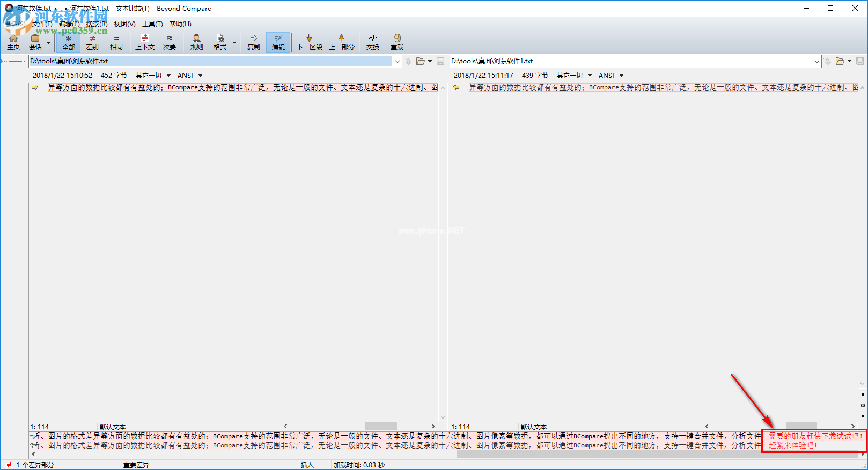Screen dimensions: 868x470
Task: Click the left file path input field
Action: 210,61
